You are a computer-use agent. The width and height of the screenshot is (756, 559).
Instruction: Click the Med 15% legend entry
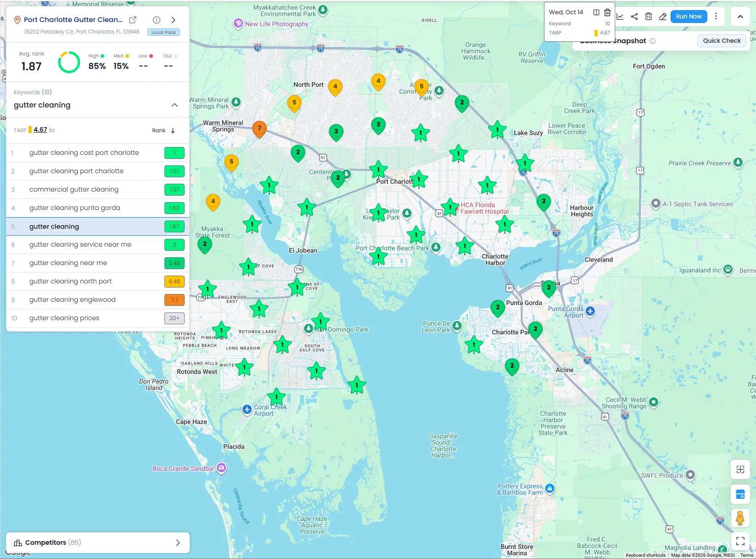tap(121, 62)
